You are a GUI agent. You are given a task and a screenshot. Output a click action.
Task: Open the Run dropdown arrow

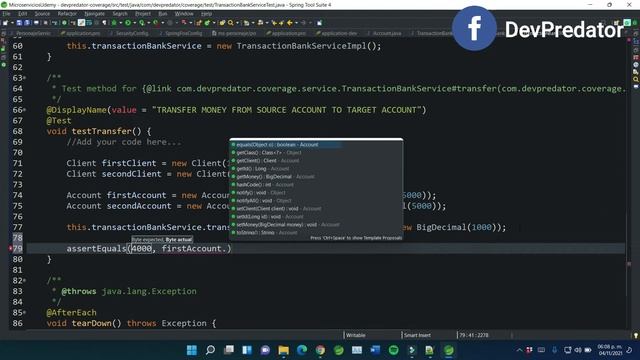tap(135, 23)
